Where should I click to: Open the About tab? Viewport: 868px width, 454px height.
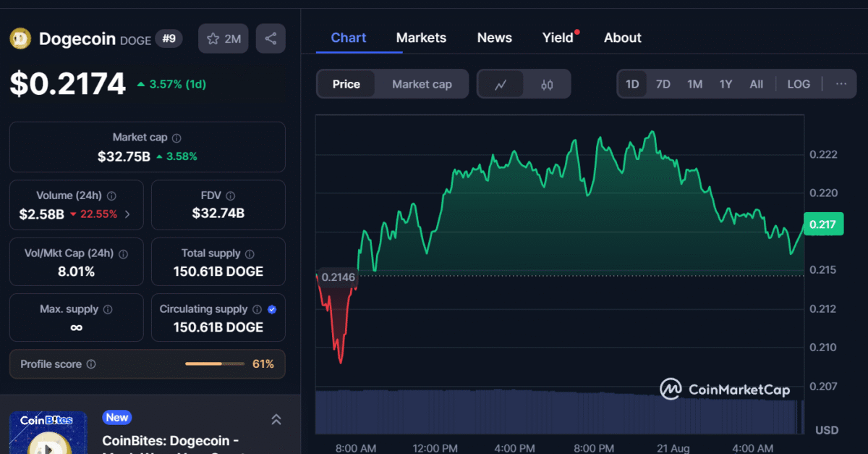tap(623, 38)
